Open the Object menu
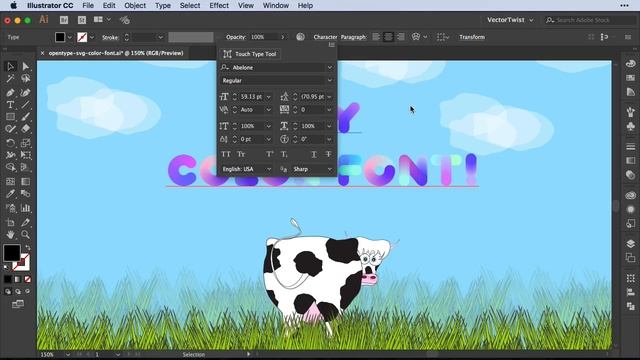This screenshot has width=640, height=360. point(135,5)
